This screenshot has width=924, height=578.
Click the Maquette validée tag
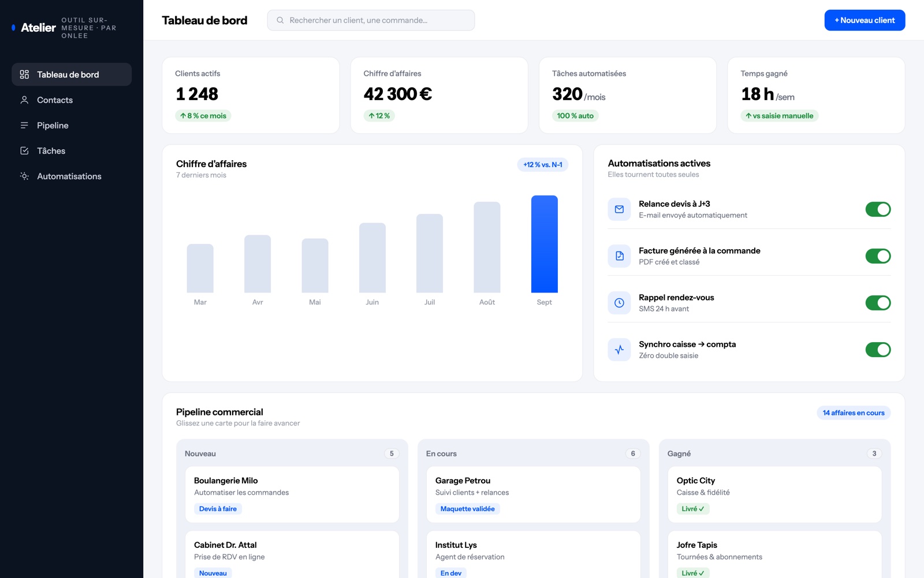click(468, 509)
